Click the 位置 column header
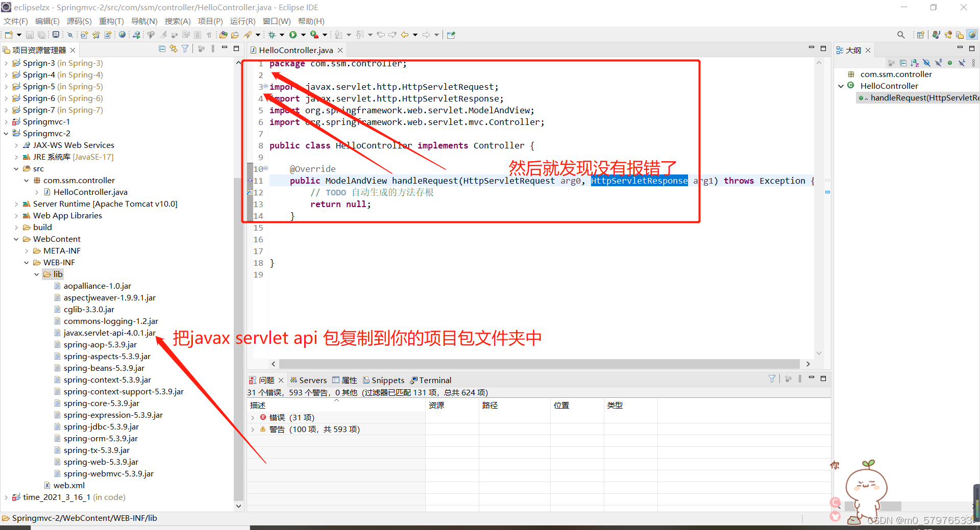The width and height of the screenshot is (980, 530). 577,405
